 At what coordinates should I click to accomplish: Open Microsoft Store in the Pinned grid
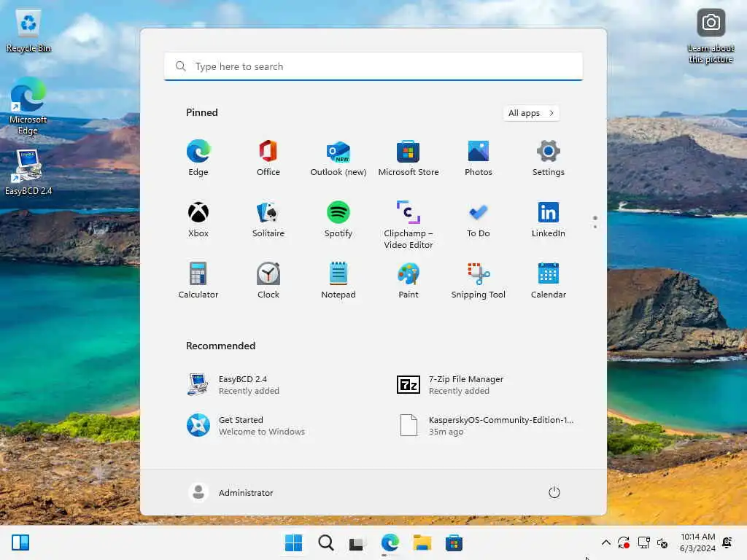click(x=409, y=158)
